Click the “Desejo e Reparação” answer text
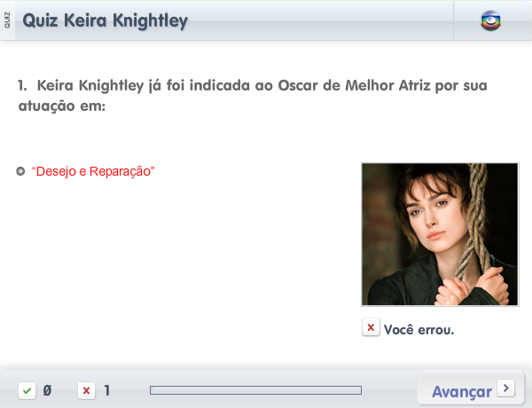 pos(93,171)
